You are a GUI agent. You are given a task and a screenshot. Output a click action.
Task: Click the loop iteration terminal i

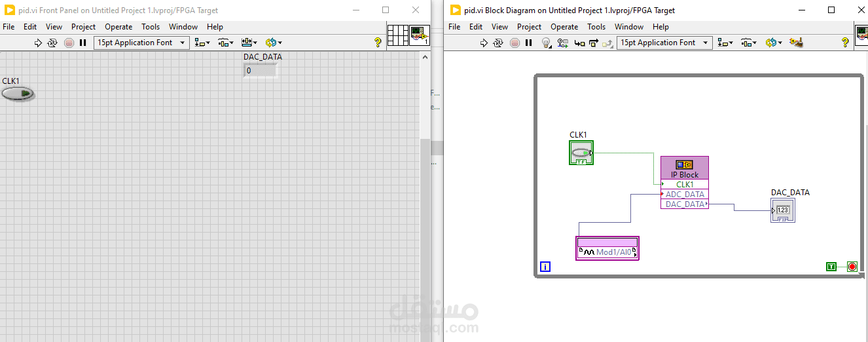coord(545,267)
